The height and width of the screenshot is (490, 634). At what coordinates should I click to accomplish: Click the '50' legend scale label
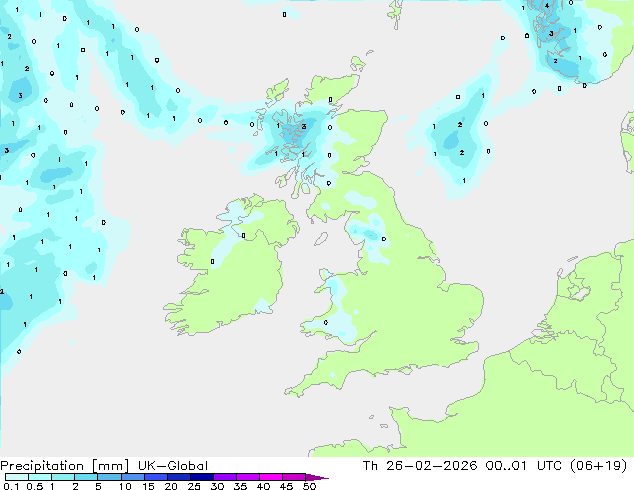pyautogui.click(x=310, y=486)
